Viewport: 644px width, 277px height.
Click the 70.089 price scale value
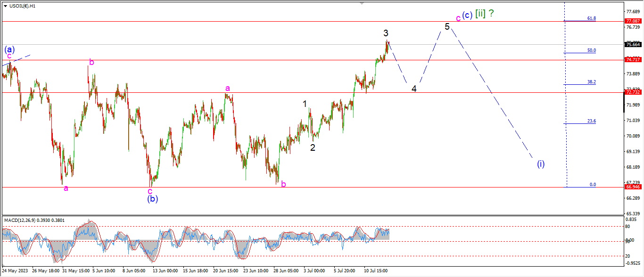pyautogui.click(x=632, y=136)
